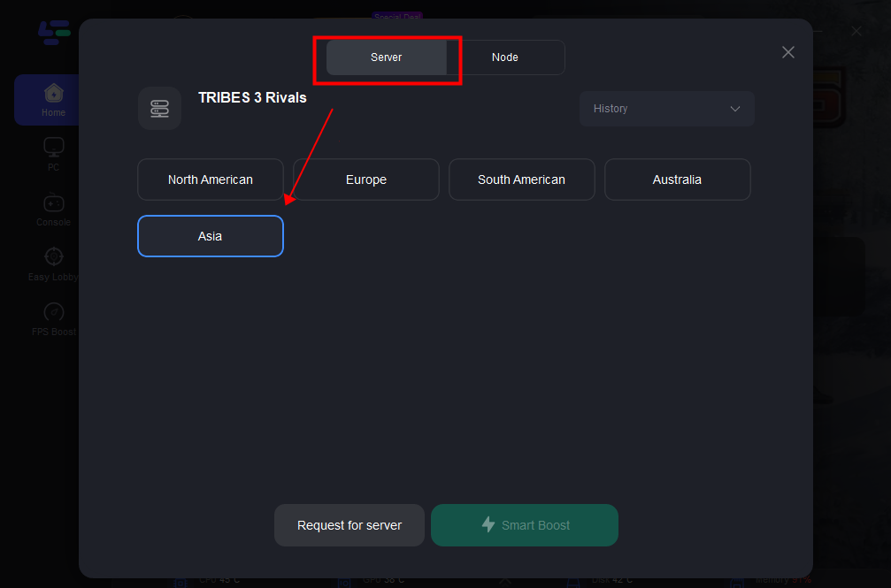Click the CPU temperature icon in status bar

point(181,582)
